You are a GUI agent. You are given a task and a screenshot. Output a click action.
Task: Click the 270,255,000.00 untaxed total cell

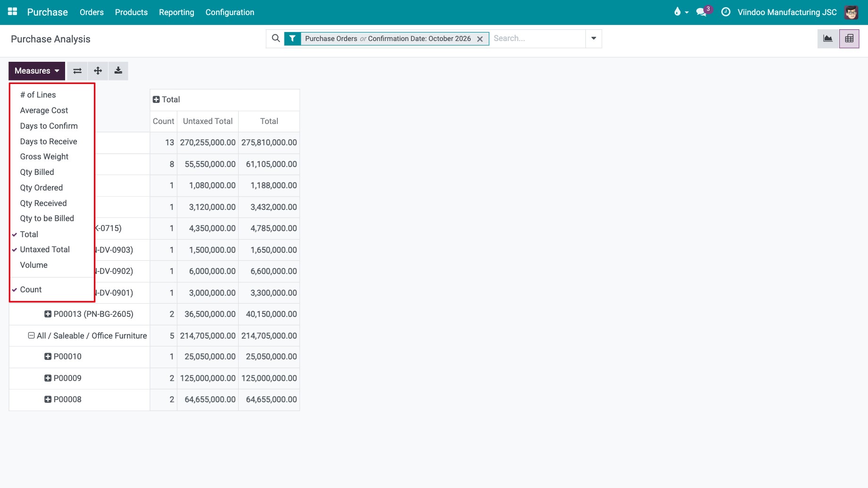coord(208,142)
